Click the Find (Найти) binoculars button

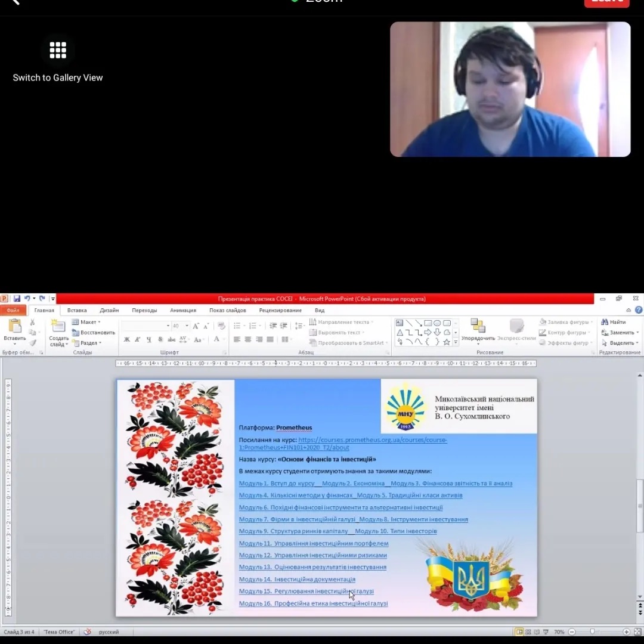(x=614, y=322)
